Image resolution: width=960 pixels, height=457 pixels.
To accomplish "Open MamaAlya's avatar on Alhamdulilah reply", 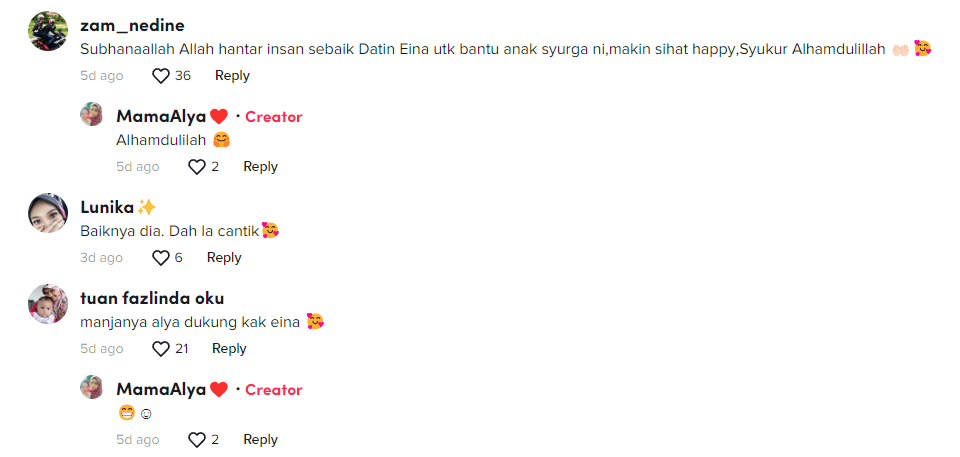I will pyautogui.click(x=92, y=114).
